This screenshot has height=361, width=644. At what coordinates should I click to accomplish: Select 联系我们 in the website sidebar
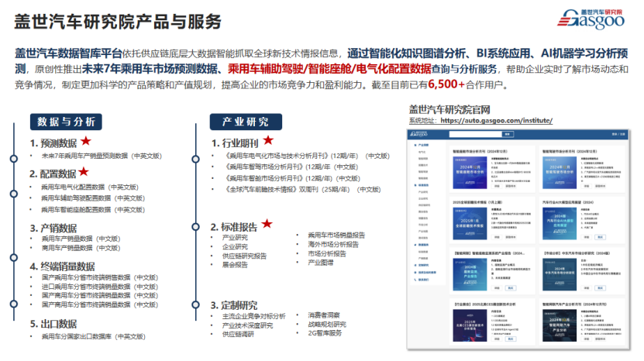(423, 280)
